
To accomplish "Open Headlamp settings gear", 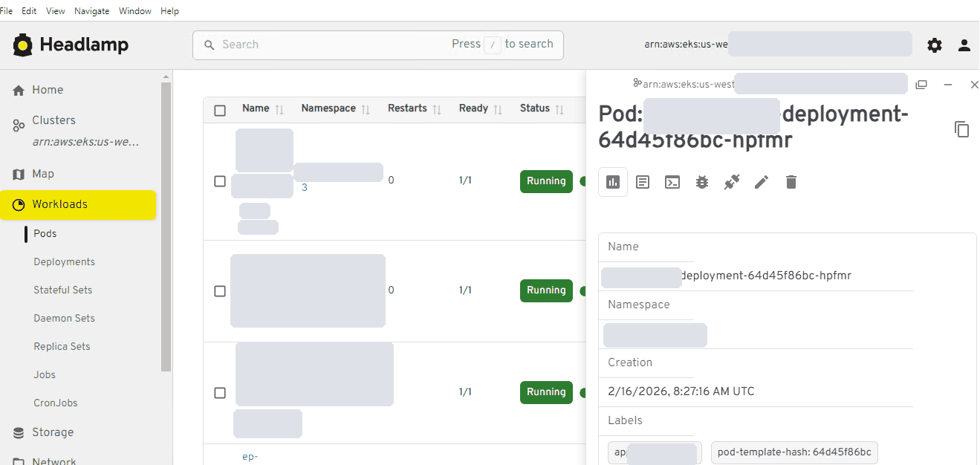I will pyautogui.click(x=935, y=45).
